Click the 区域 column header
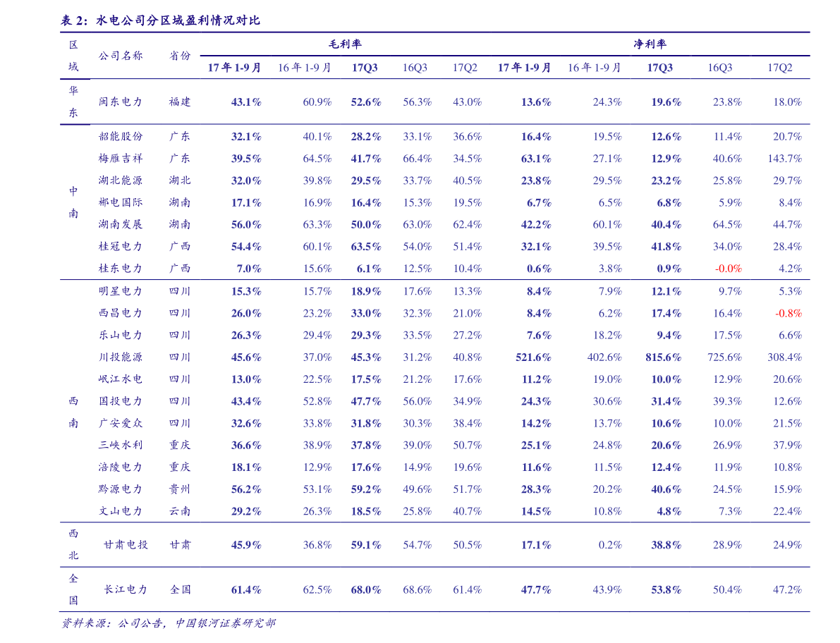 73,55
